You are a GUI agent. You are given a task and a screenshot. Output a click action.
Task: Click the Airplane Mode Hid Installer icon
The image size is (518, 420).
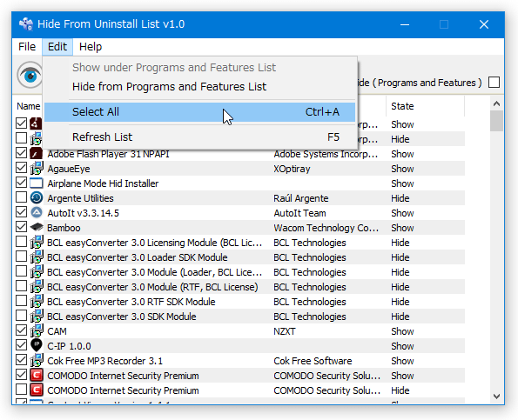(37, 183)
